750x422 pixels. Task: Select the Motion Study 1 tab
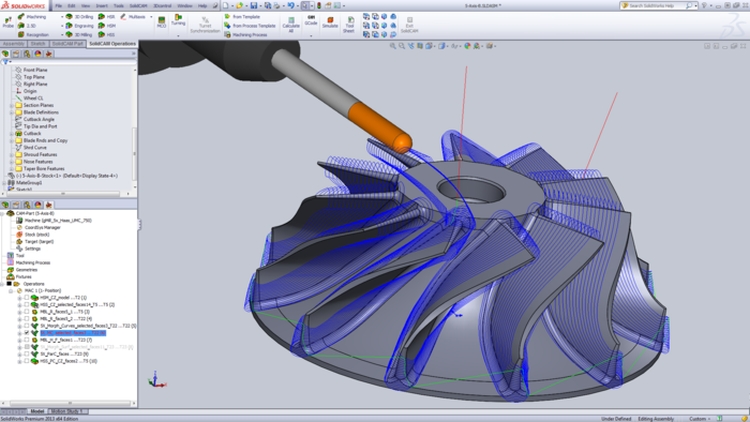click(66, 411)
